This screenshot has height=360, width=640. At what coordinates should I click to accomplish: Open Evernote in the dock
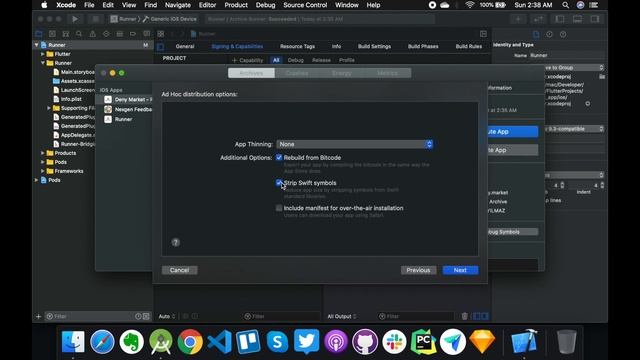[131, 341]
